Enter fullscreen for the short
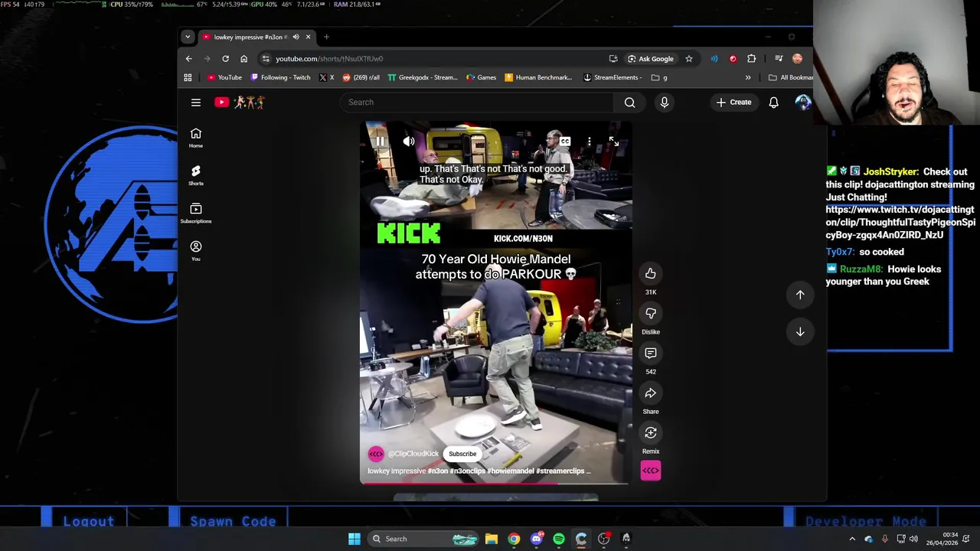 point(613,142)
